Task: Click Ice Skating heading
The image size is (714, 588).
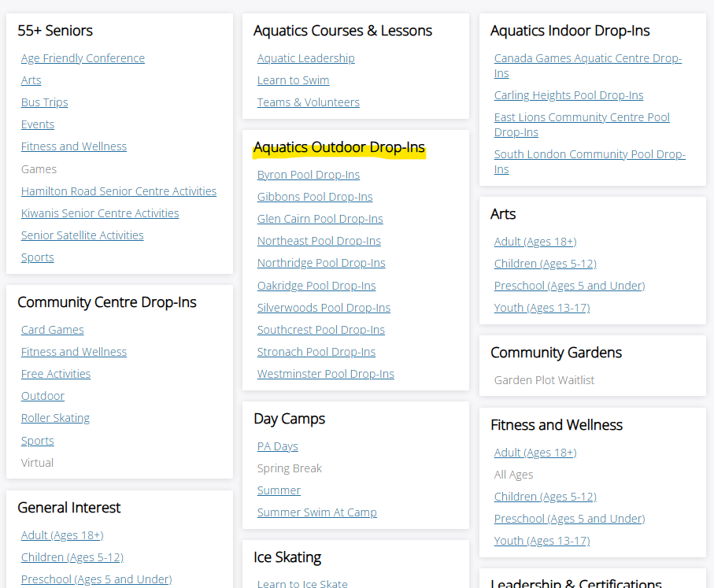Action: tap(287, 557)
